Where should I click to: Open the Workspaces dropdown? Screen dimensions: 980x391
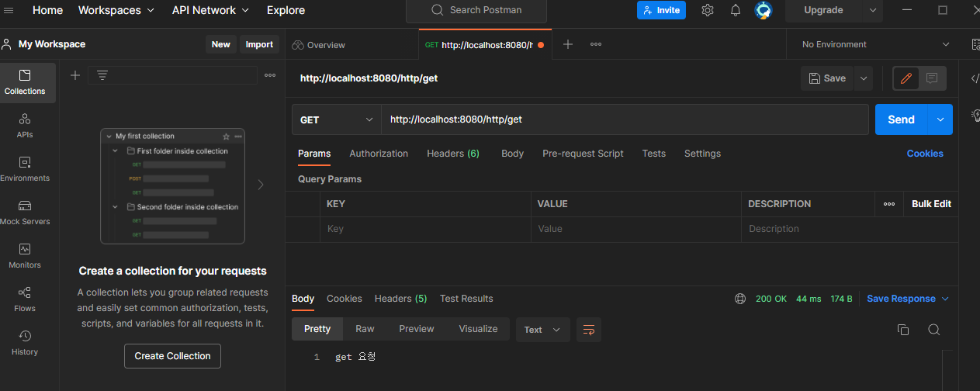click(x=116, y=10)
